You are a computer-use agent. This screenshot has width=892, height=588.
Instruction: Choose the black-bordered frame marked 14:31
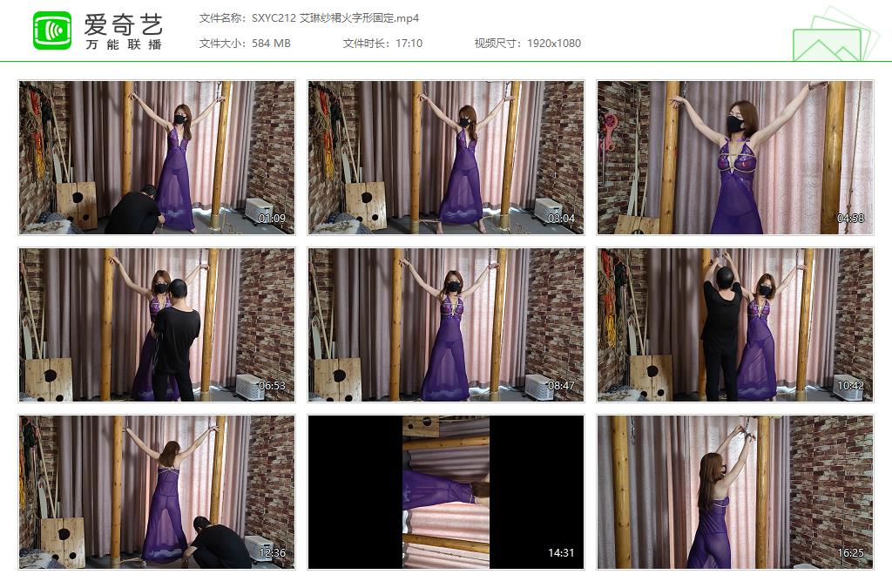click(x=446, y=492)
